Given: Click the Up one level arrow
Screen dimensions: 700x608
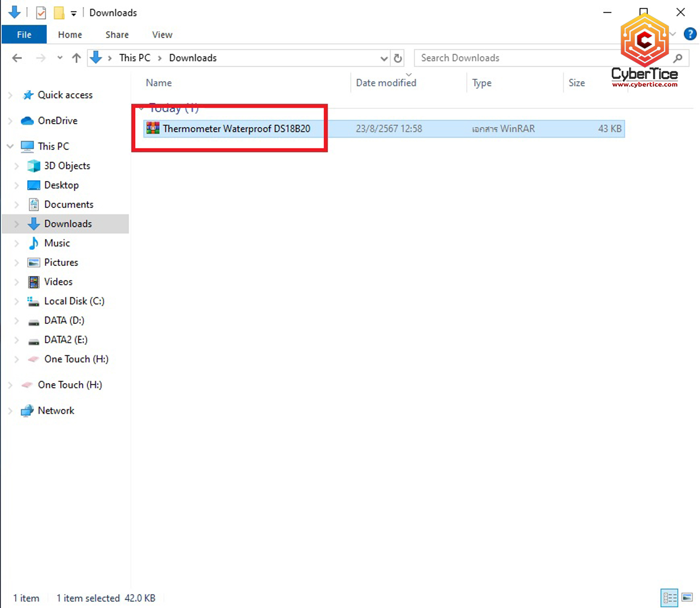Looking at the screenshot, I should 77,58.
